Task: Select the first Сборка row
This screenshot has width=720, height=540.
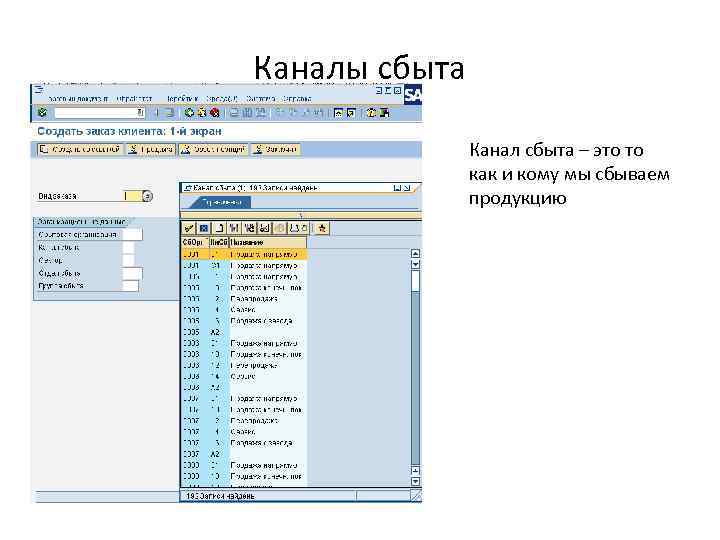Action: click(x=244, y=310)
